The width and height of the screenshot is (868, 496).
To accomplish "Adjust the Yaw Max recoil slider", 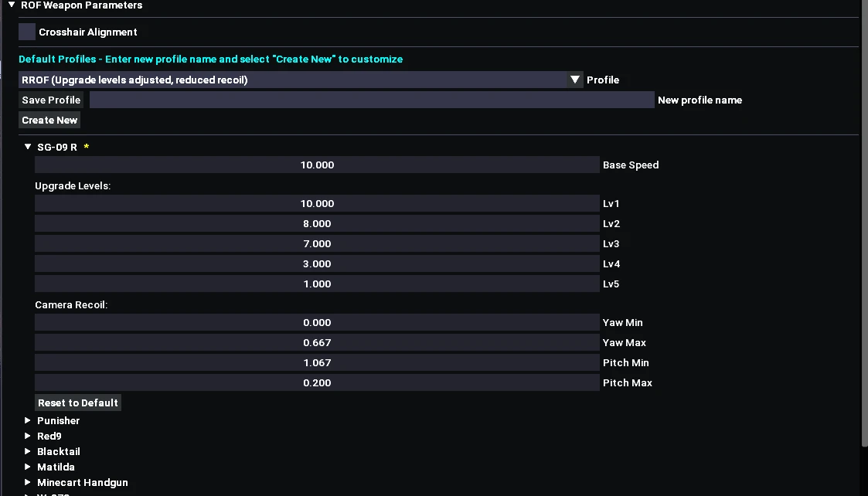I will tap(317, 342).
